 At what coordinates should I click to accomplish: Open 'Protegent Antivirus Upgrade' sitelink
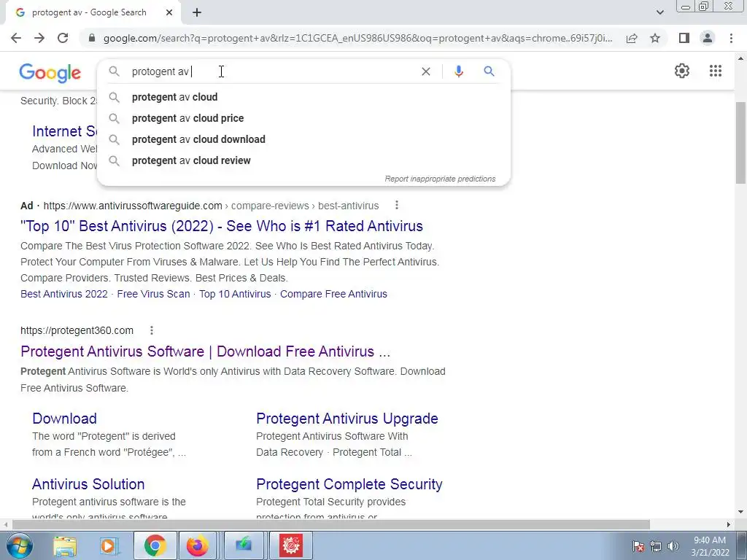click(347, 418)
